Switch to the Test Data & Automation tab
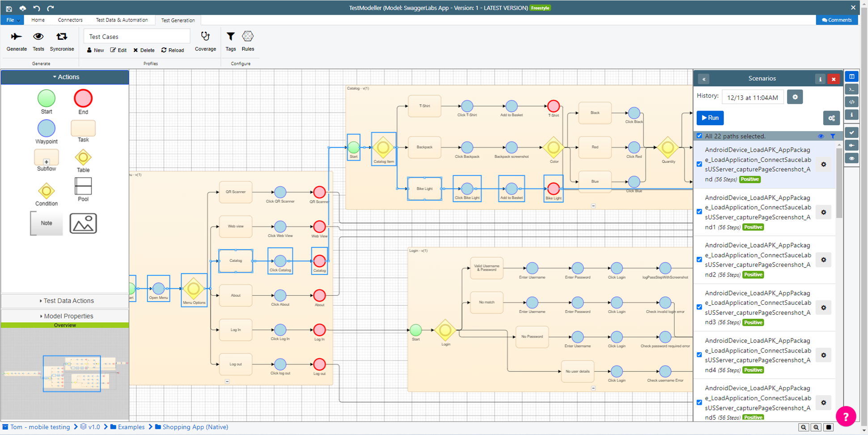 122,20
